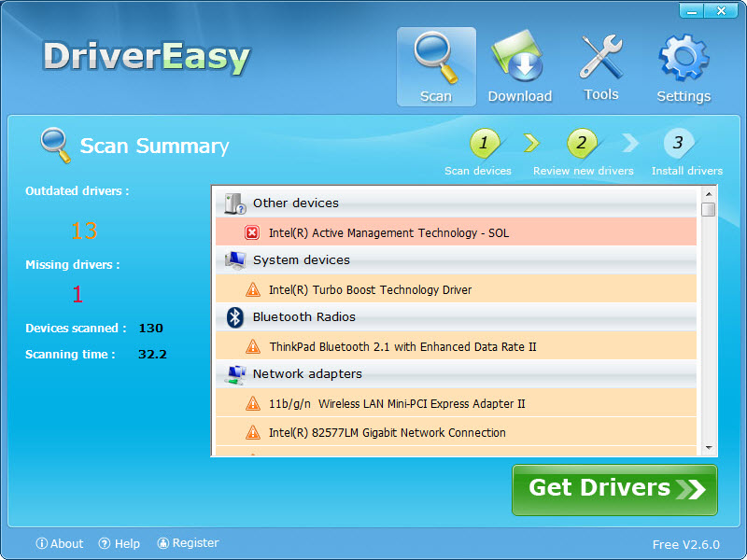Select Intel(R) Turbo Boost Technology Driver row
Screen dimensions: 747x560
click(x=456, y=288)
